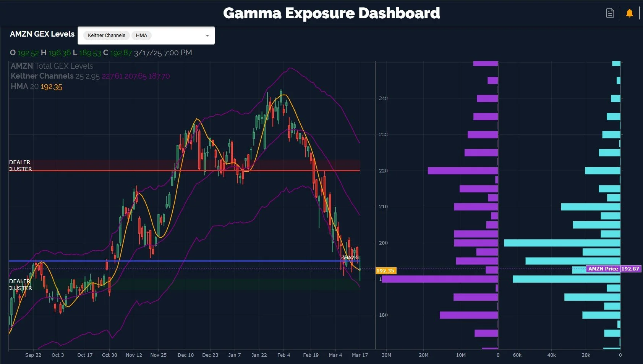
Task: Click the AMZN Price 192.87 label
Action: 614,269
